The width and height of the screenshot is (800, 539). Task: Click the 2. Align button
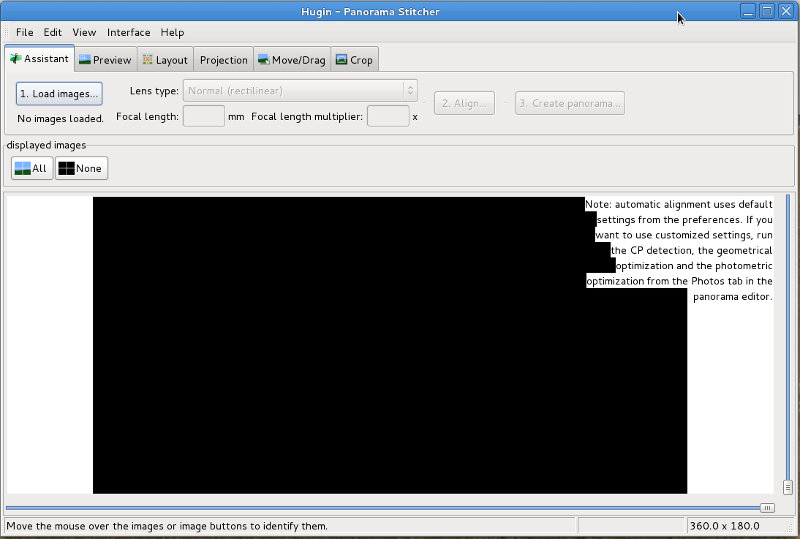464,103
